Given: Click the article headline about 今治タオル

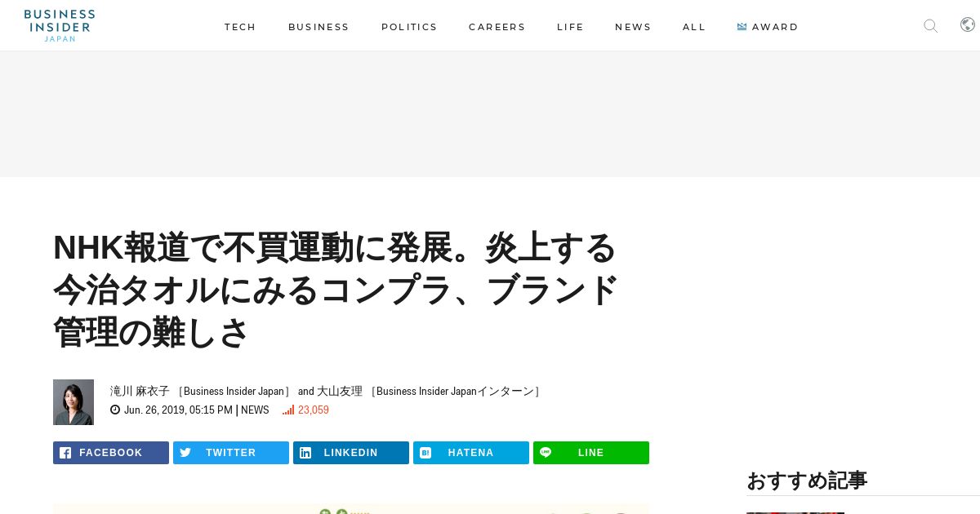Looking at the screenshot, I should click(336, 290).
